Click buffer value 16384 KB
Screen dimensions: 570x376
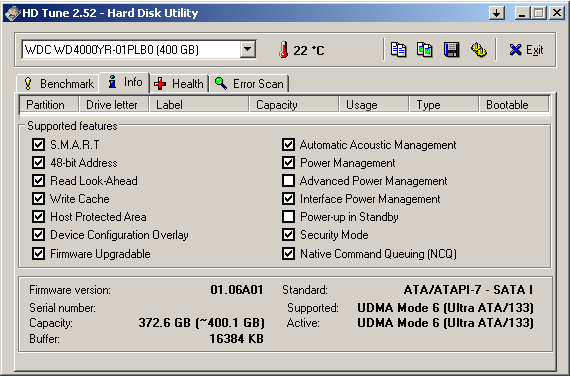(237, 339)
